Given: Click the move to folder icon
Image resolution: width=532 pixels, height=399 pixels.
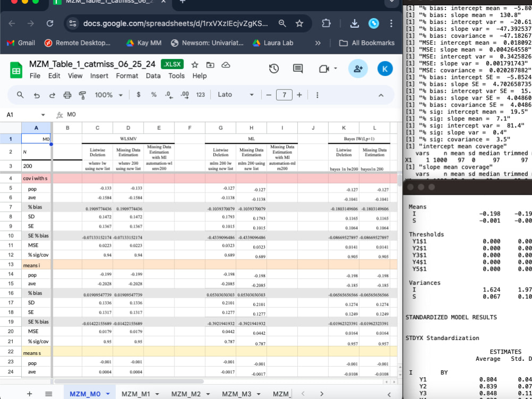Looking at the screenshot, I should coord(210,64).
